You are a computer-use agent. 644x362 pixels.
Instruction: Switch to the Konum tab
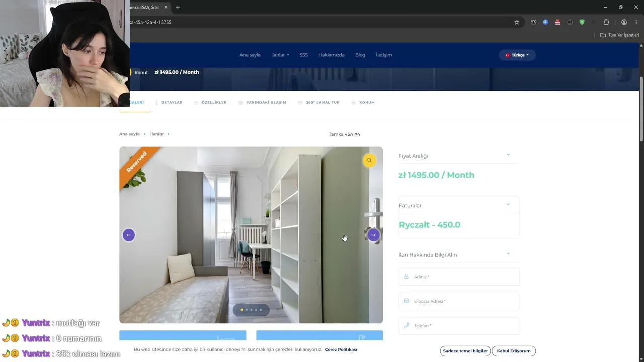click(x=363, y=102)
